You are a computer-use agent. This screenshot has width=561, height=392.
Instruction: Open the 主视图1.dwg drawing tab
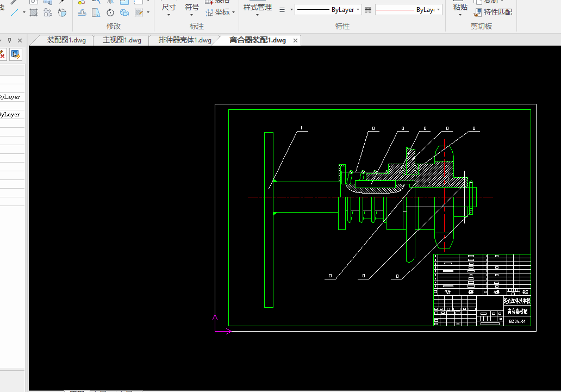[x=122, y=40]
